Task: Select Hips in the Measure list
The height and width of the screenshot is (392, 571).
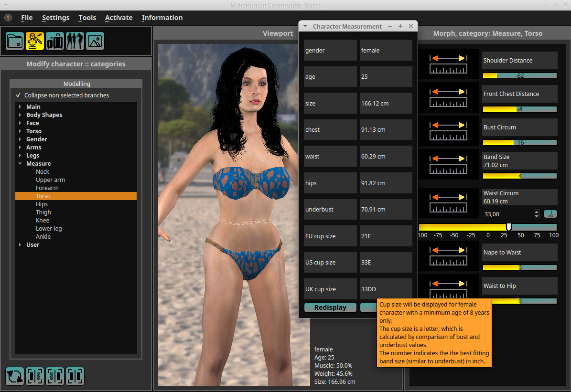Action: pyautogui.click(x=42, y=204)
